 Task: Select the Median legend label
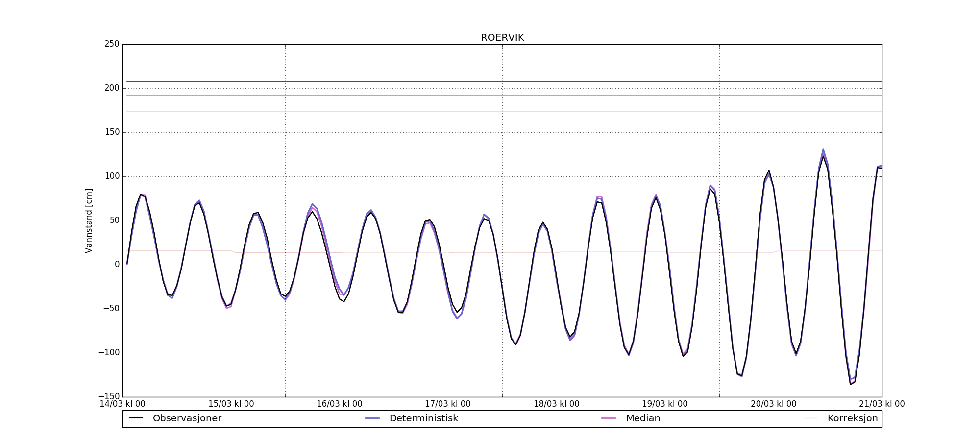(x=643, y=418)
